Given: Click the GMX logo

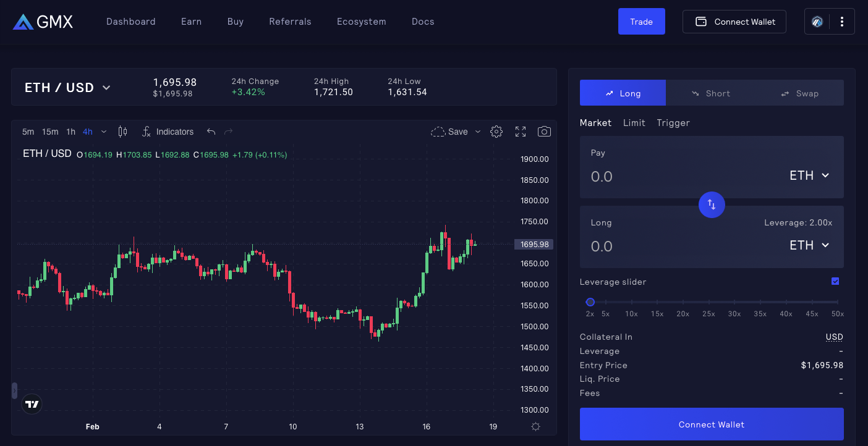Looking at the screenshot, I should coord(43,22).
